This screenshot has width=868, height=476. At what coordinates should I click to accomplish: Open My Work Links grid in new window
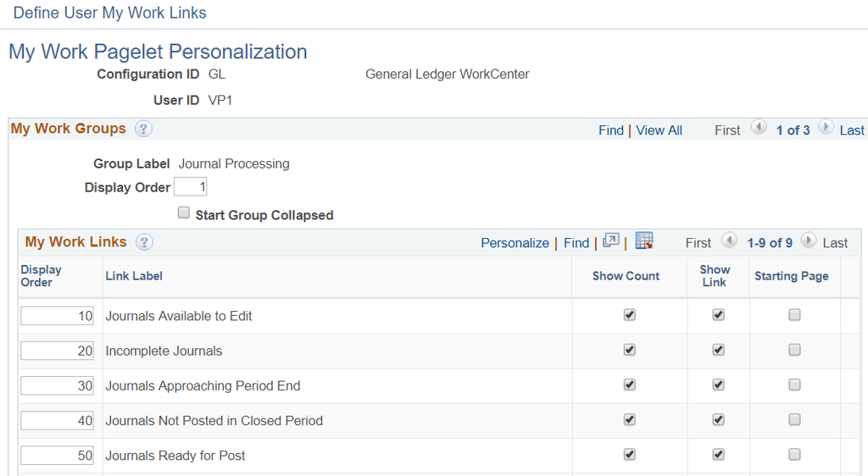coord(610,241)
